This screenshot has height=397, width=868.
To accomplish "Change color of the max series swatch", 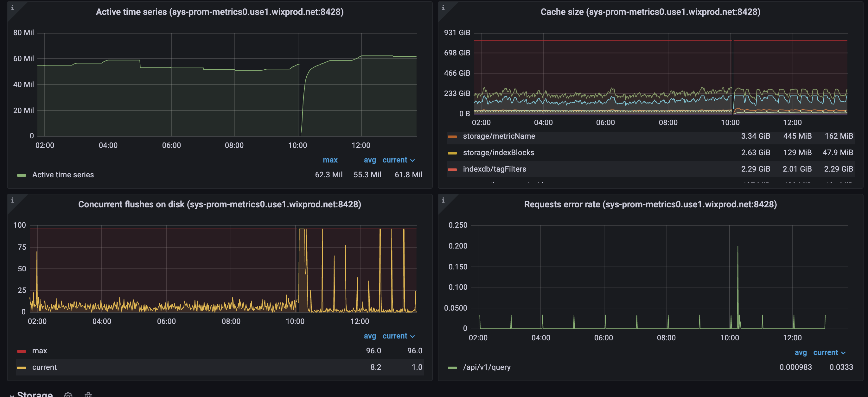I will pos(22,351).
